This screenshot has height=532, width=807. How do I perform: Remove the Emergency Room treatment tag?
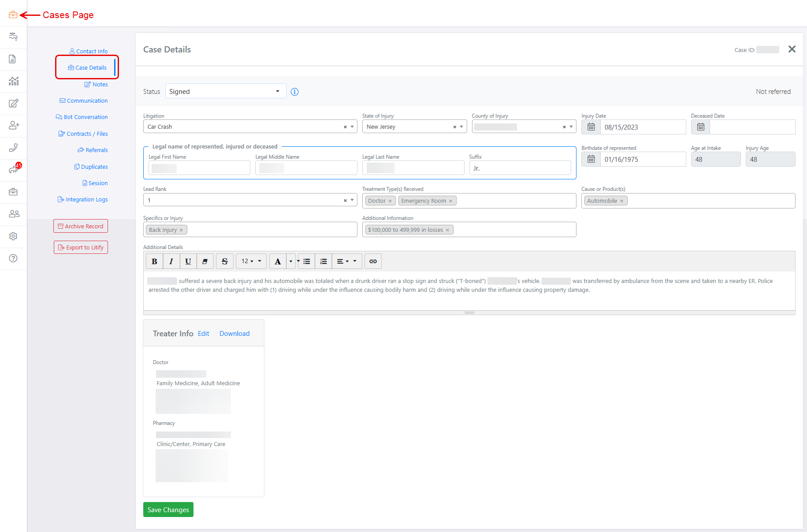[x=450, y=201]
